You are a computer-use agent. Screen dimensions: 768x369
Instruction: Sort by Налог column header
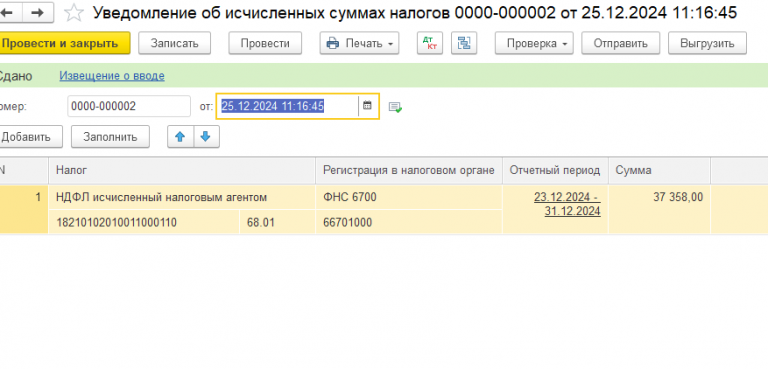click(182, 171)
